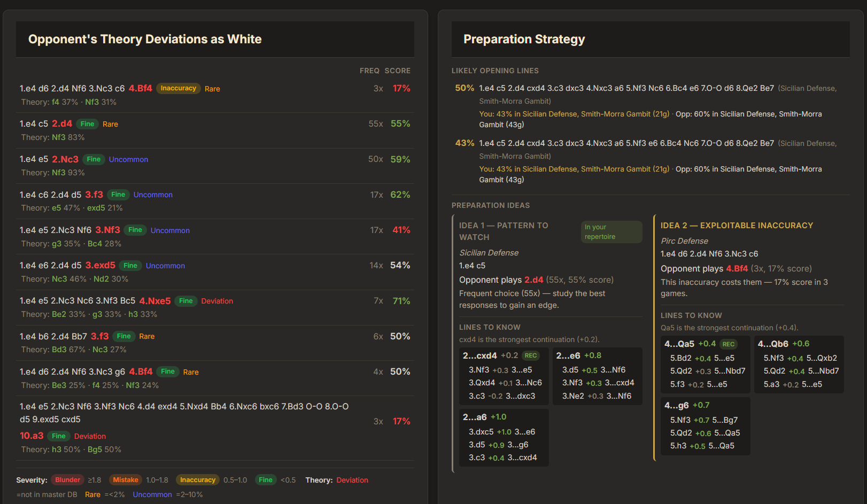
Task: Collapse the LINES TO KNOW section under Idea 2
Action: pyautogui.click(x=691, y=315)
